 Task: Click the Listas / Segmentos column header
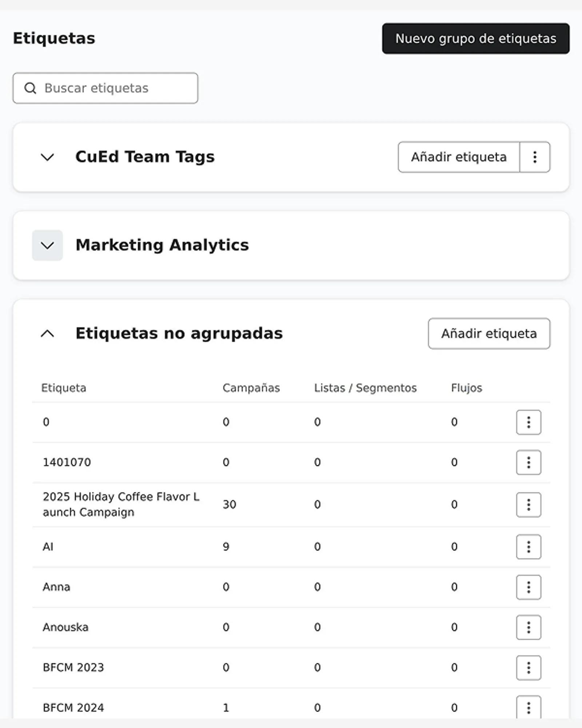365,388
